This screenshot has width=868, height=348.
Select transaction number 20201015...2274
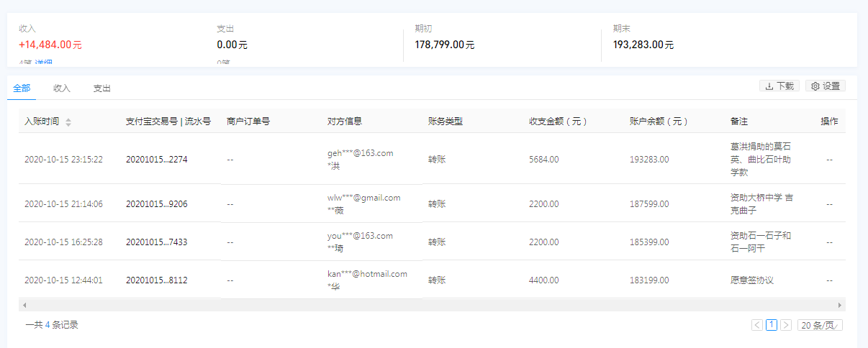(156, 160)
